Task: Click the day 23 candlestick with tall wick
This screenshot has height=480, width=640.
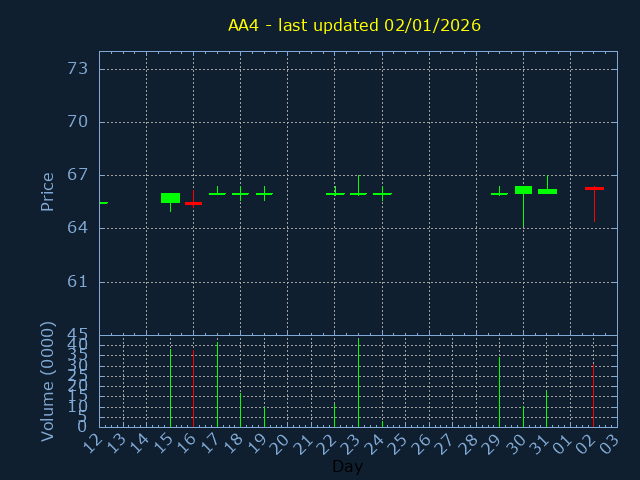Action: pyautogui.click(x=358, y=192)
